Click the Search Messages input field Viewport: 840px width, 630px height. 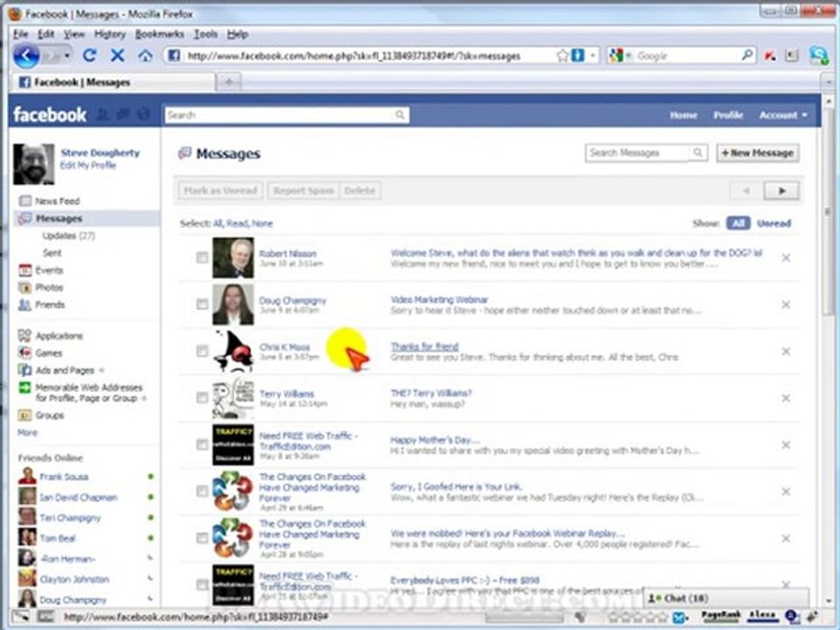(638, 152)
